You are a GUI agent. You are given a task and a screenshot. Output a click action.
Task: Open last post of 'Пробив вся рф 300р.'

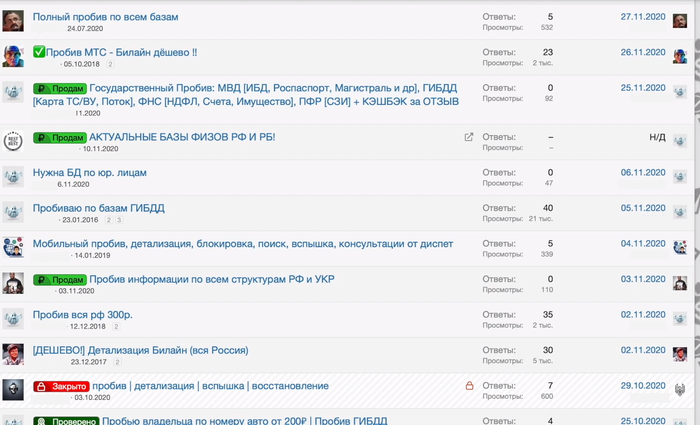(643, 315)
